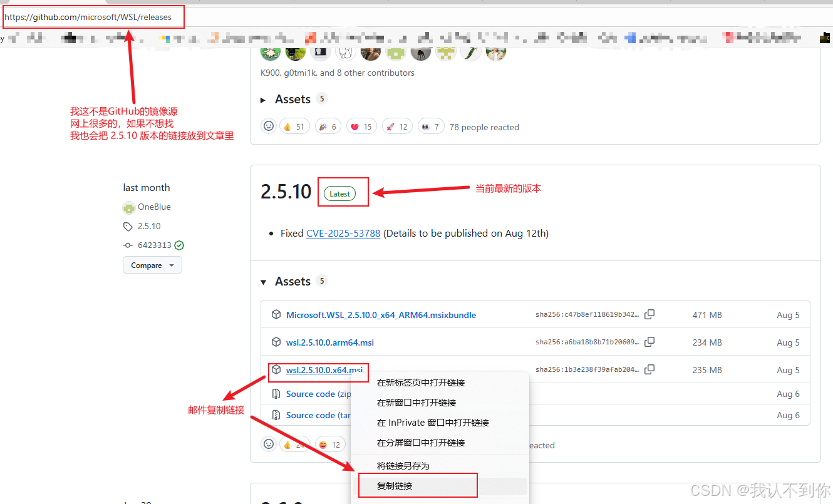
Task: Toggle the heart reaction showing 15
Action: tap(361, 126)
